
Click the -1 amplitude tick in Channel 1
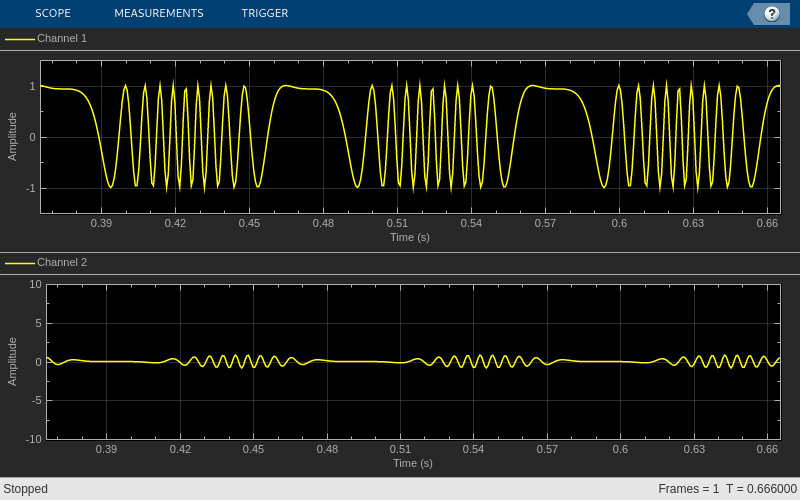(x=32, y=189)
